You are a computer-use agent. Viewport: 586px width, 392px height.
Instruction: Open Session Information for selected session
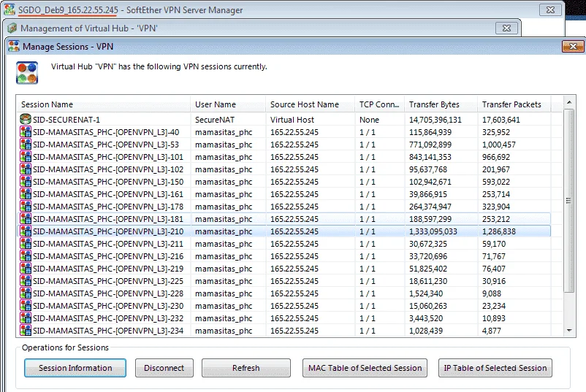pos(75,368)
